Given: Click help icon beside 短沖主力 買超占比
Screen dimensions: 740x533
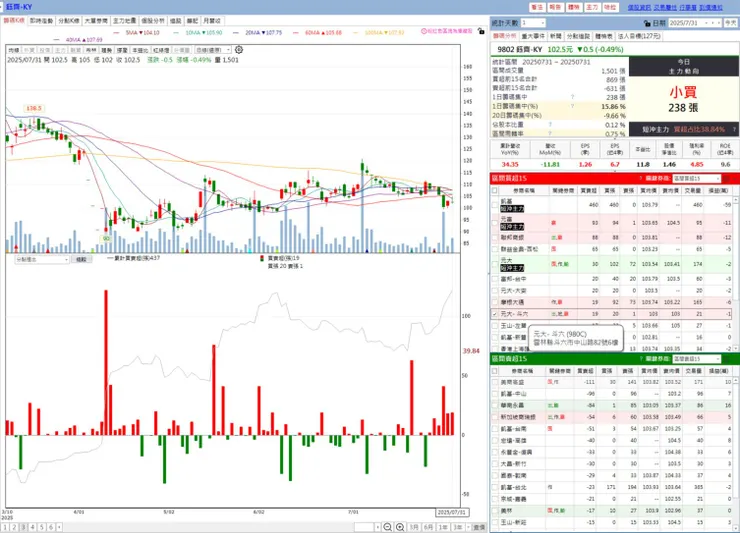Looking at the screenshot, I should [x=734, y=129].
